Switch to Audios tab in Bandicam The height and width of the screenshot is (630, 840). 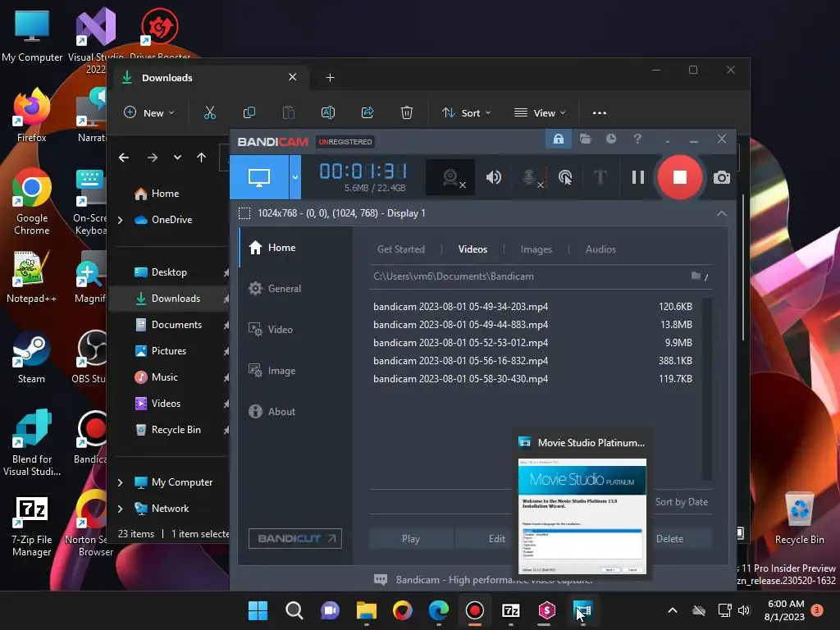(x=600, y=249)
